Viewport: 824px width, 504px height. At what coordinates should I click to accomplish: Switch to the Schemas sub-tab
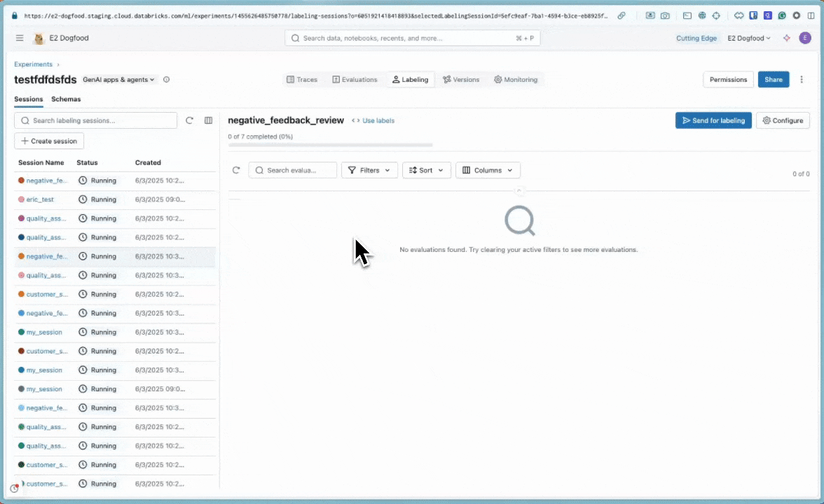coord(66,99)
